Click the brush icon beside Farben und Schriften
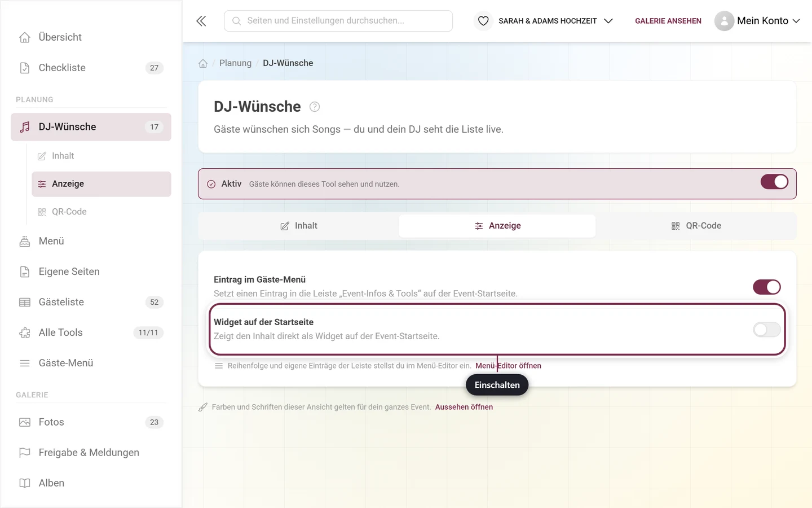 click(x=203, y=407)
